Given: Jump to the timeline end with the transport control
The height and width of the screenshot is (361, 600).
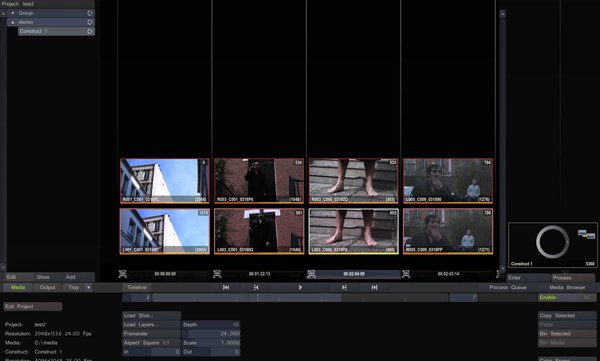Looking at the screenshot, I should (375, 287).
